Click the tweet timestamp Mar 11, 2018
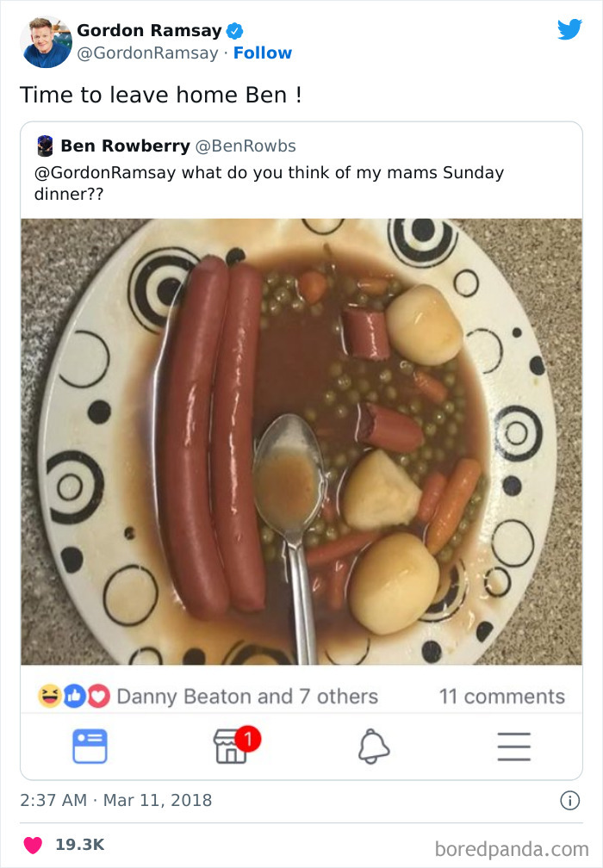Screen dimensions: 603x868 point(158,801)
